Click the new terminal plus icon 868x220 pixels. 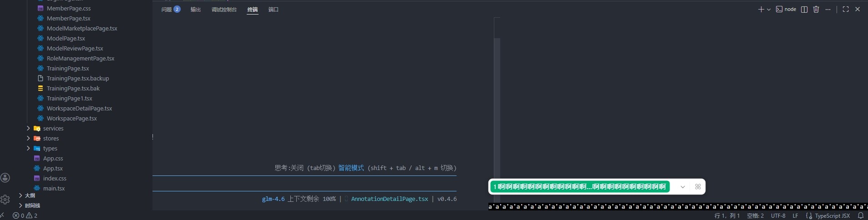[x=761, y=10]
